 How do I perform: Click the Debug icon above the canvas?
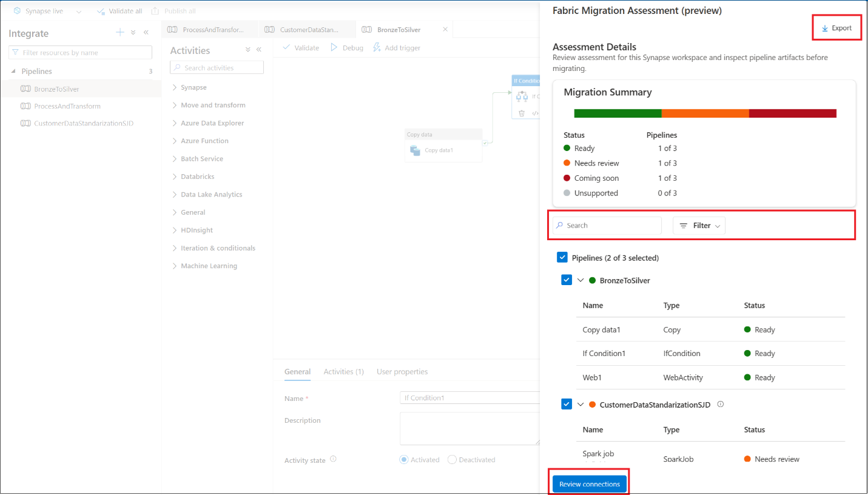tap(334, 47)
